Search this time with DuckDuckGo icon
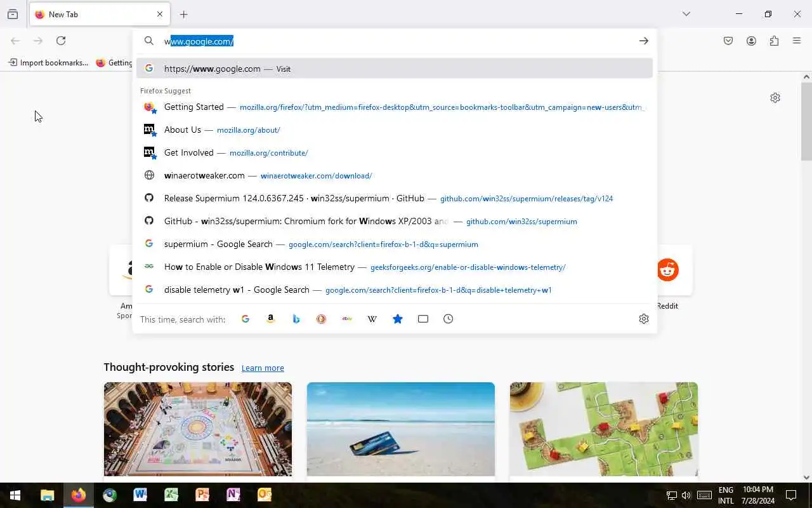Viewport: 812px width, 508px height. click(x=322, y=319)
